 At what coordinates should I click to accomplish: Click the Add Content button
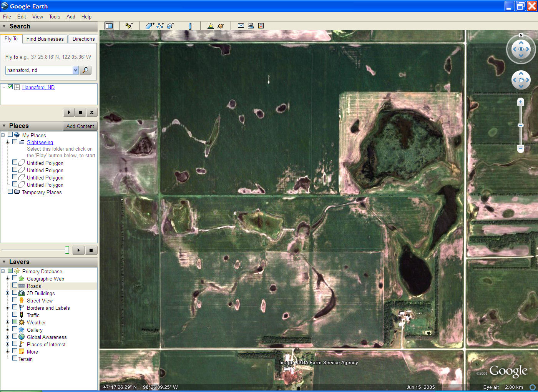(80, 126)
